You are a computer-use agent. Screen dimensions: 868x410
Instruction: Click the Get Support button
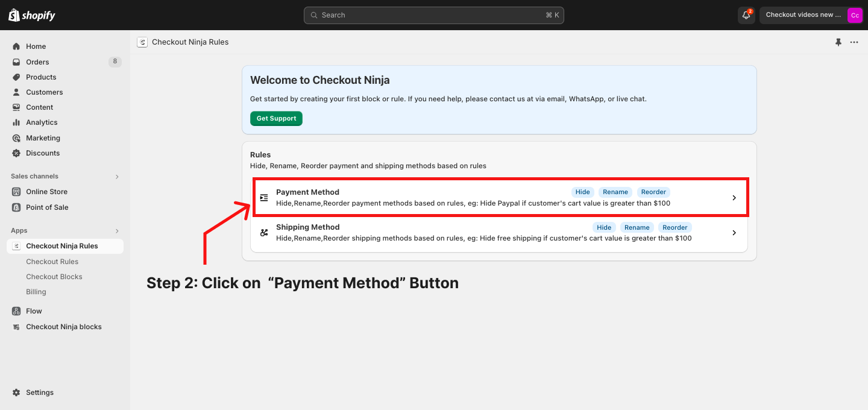click(x=276, y=119)
